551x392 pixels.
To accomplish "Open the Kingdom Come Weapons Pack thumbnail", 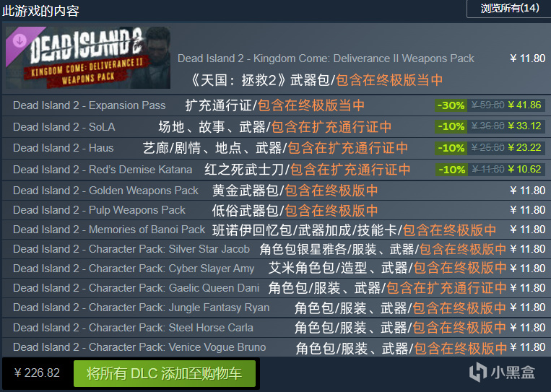I will coord(88,58).
